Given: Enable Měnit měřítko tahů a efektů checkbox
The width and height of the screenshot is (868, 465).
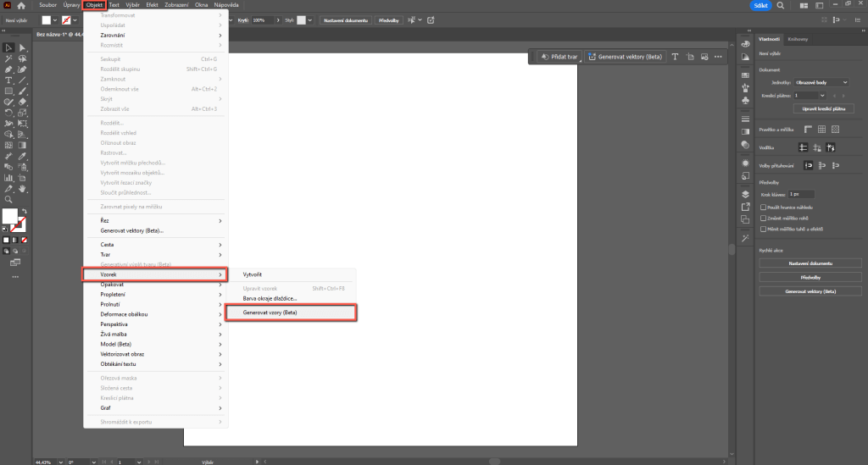Looking at the screenshot, I should point(764,229).
